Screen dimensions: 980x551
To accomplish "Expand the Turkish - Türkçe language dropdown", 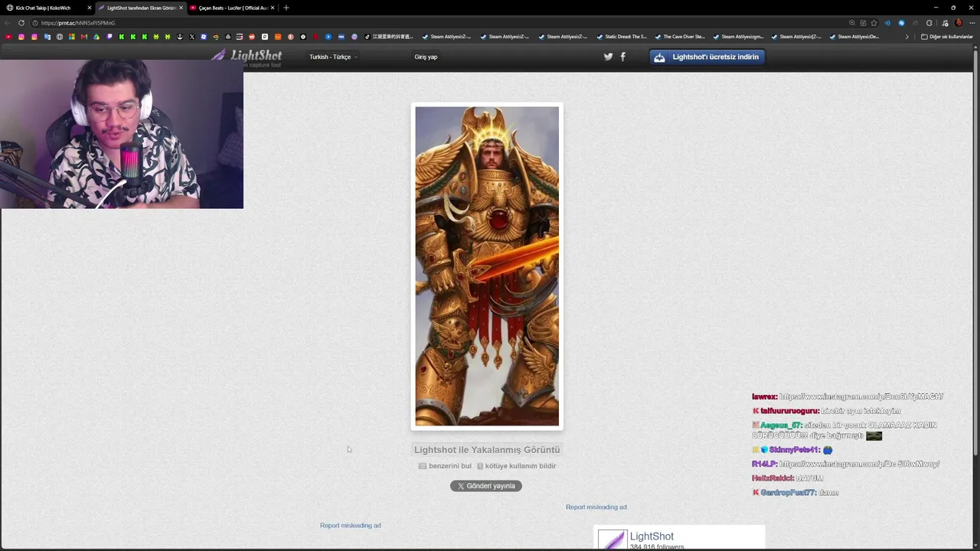I will click(333, 57).
